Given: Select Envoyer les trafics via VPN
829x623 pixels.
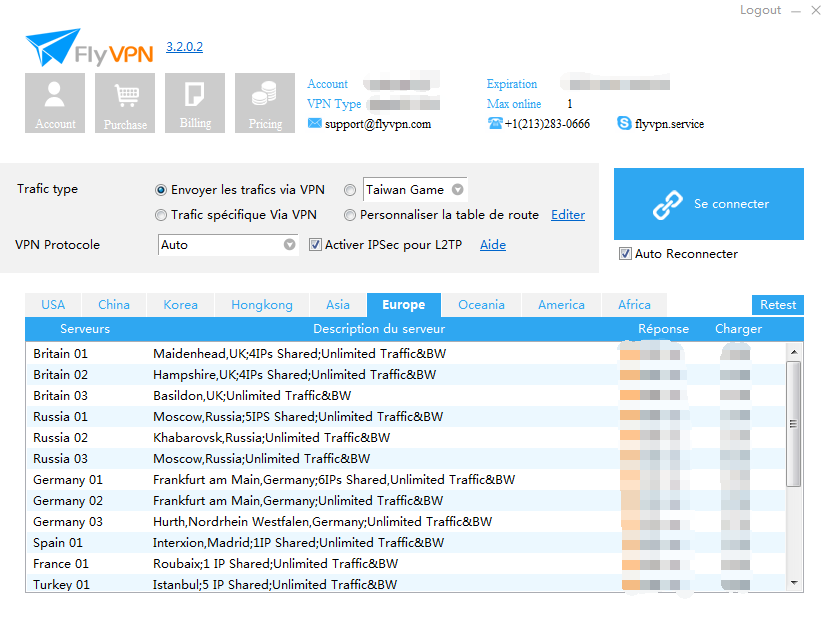Looking at the screenshot, I should [161, 190].
